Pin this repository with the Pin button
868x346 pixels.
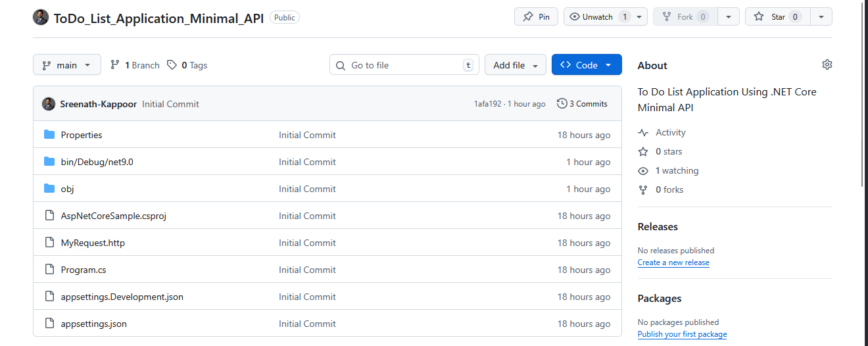click(x=536, y=16)
